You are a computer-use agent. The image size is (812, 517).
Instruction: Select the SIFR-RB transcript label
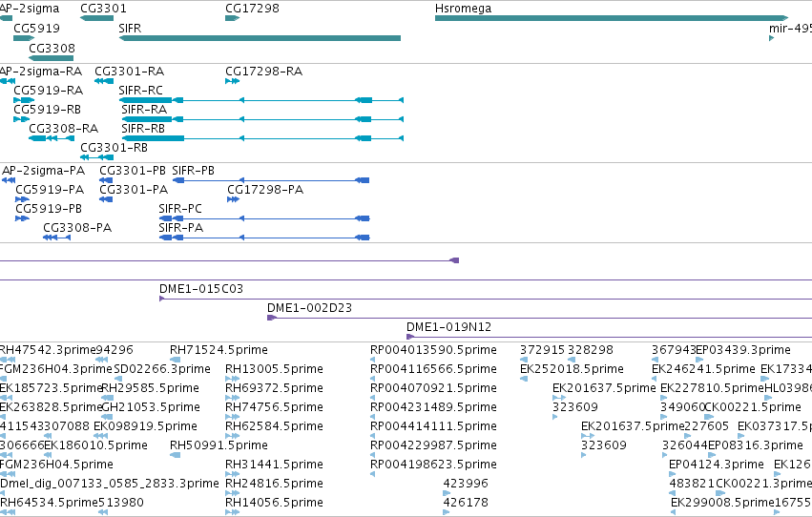(143, 129)
